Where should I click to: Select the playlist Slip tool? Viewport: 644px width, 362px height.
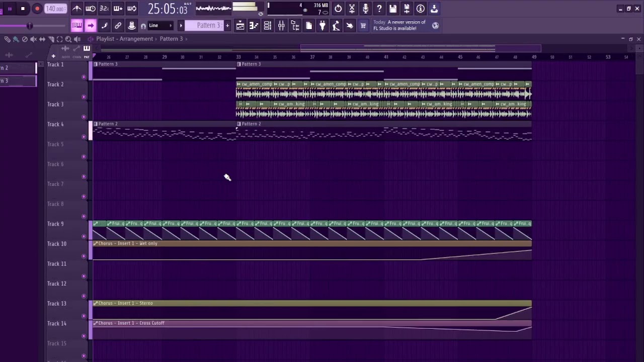pyautogui.click(x=42, y=39)
